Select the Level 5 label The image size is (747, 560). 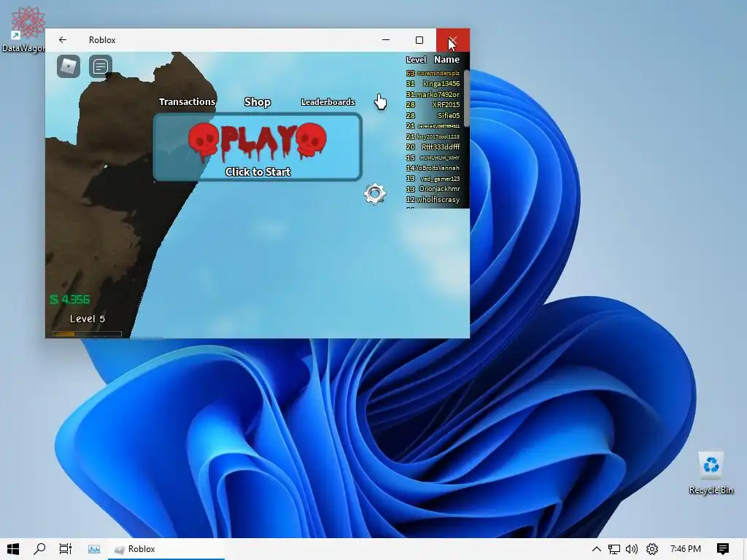tap(88, 319)
